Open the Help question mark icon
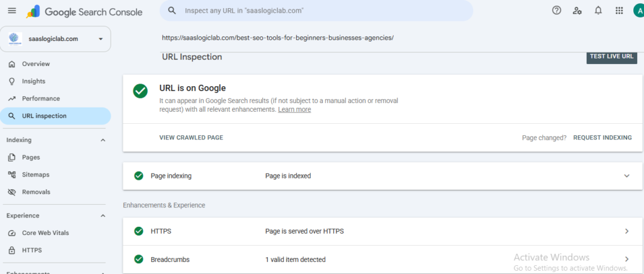Image resolution: width=644 pixels, height=274 pixels. (x=557, y=11)
